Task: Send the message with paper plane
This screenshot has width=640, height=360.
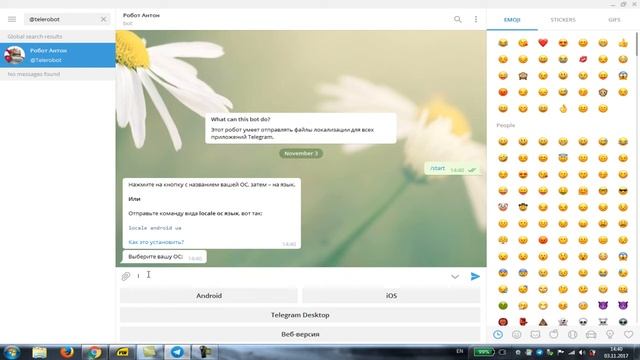Action: point(475,276)
